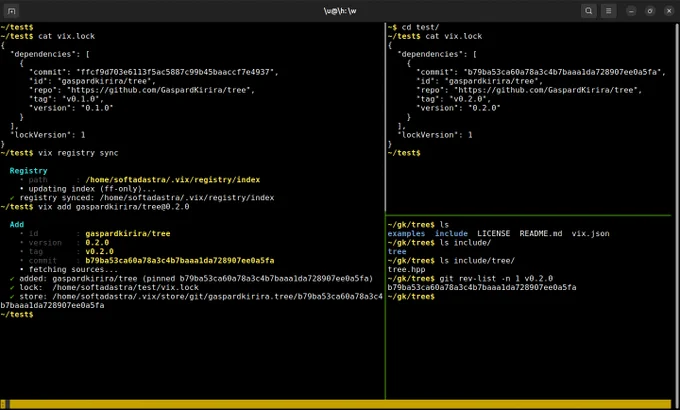Click "tag": "v0.1.0" line in left pane
Screen dimensions: 680x410
point(66,99)
